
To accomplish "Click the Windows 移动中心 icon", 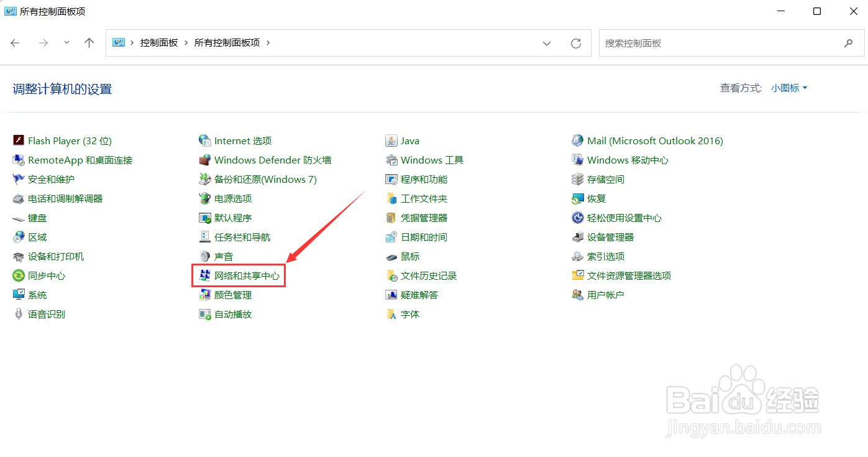I will coord(578,160).
